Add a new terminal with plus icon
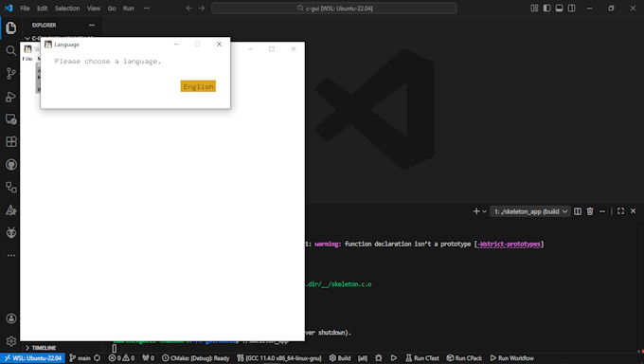The width and height of the screenshot is (644, 364). coord(476,211)
